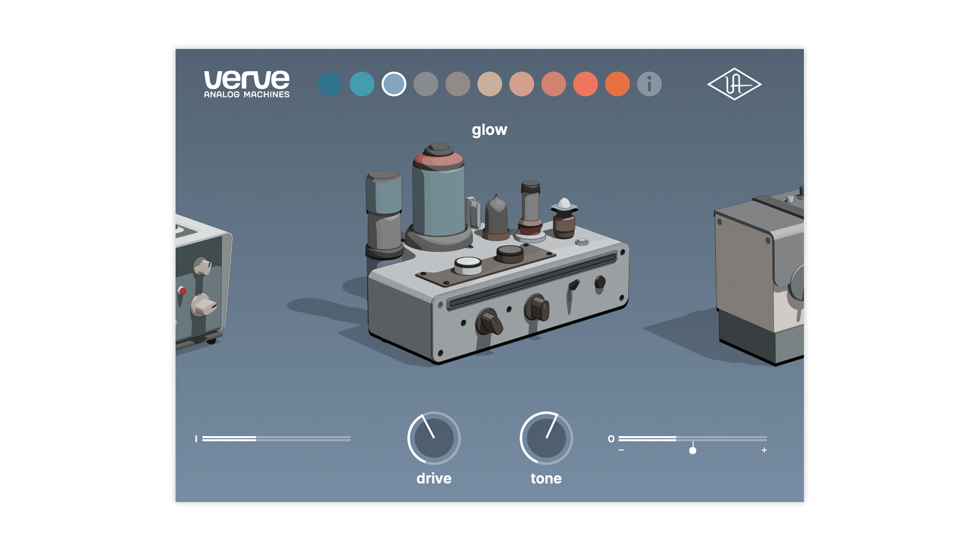Click the Verve Analog Machines logo

pos(247,84)
